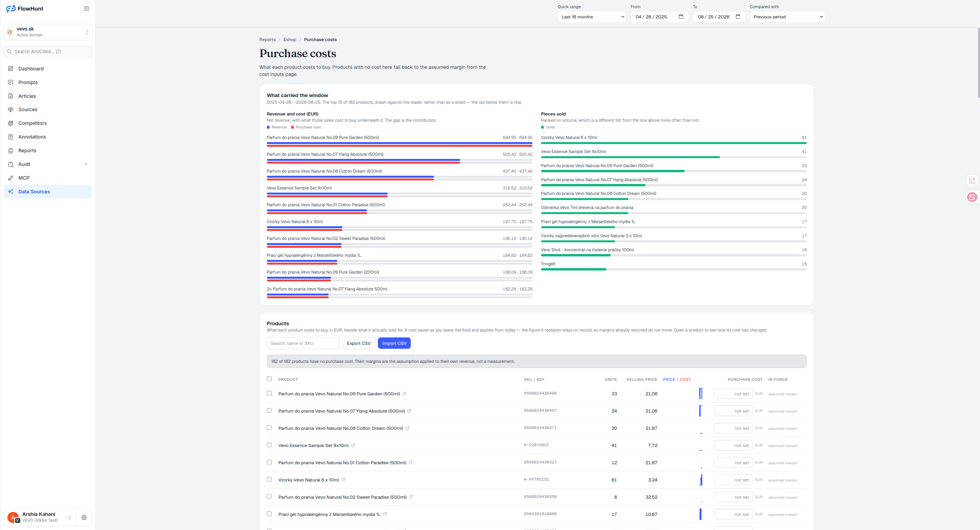The width and height of the screenshot is (980, 530).
Task: Click the pink translate floating icon
Action: click(x=972, y=197)
